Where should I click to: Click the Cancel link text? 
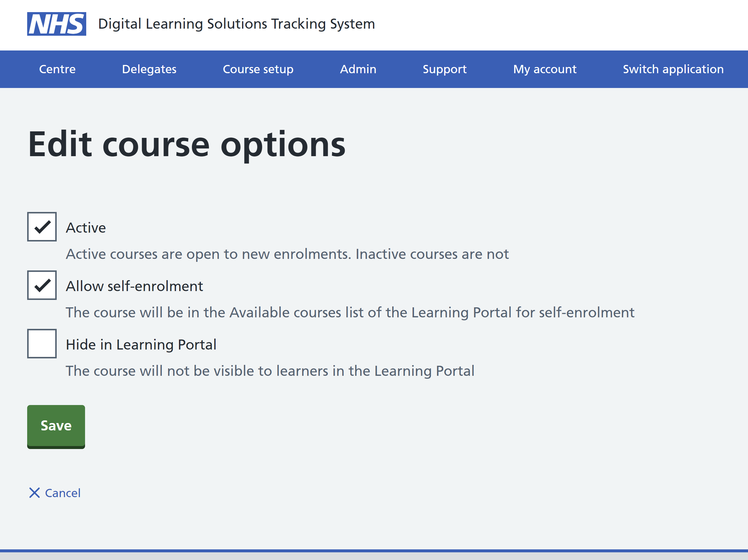coord(63,493)
